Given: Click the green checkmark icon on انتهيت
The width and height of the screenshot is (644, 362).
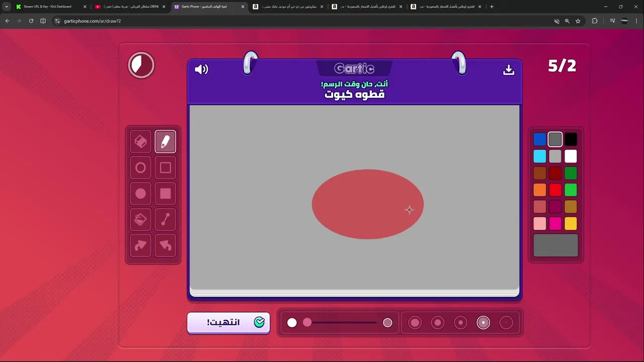Looking at the screenshot, I should coord(259,322).
